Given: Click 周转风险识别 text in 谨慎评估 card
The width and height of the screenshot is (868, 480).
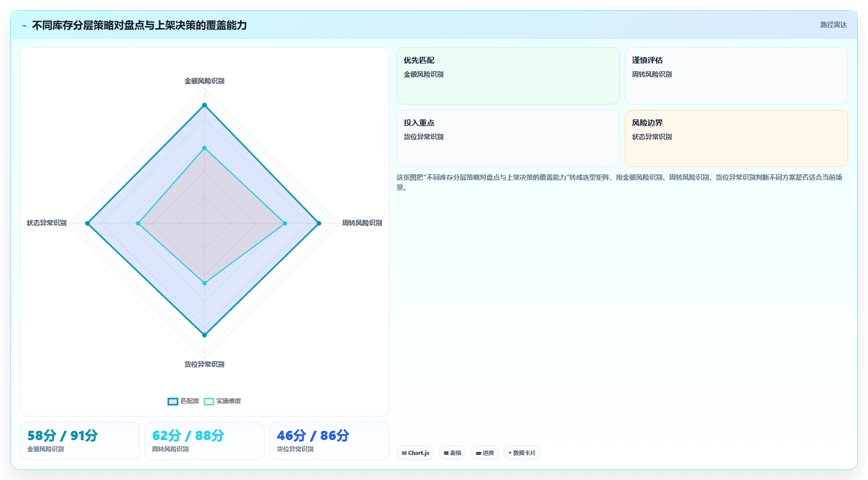Looking at the screenshot, I should click(652, 74).
